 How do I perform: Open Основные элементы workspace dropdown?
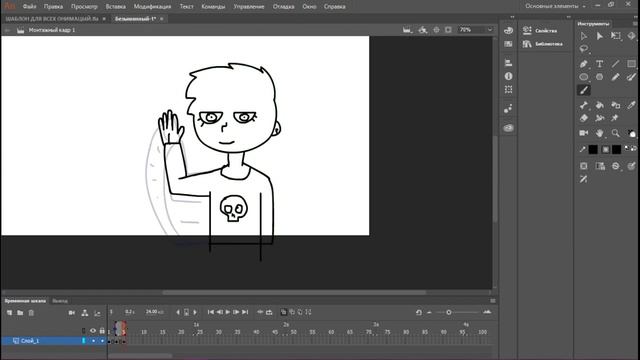(556, 6)
